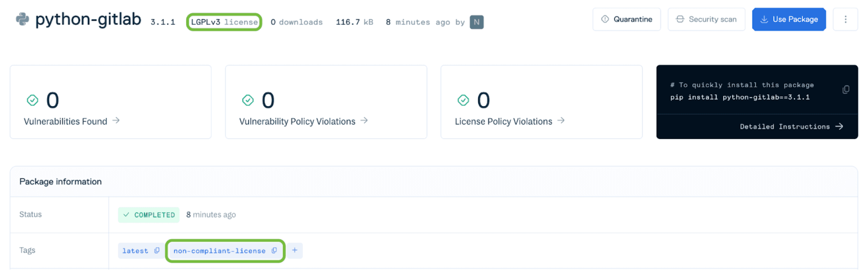The width and height of the screenshot is (868, 274).
Task: Select the non-compliant-license tag
Action: [219, 251]
